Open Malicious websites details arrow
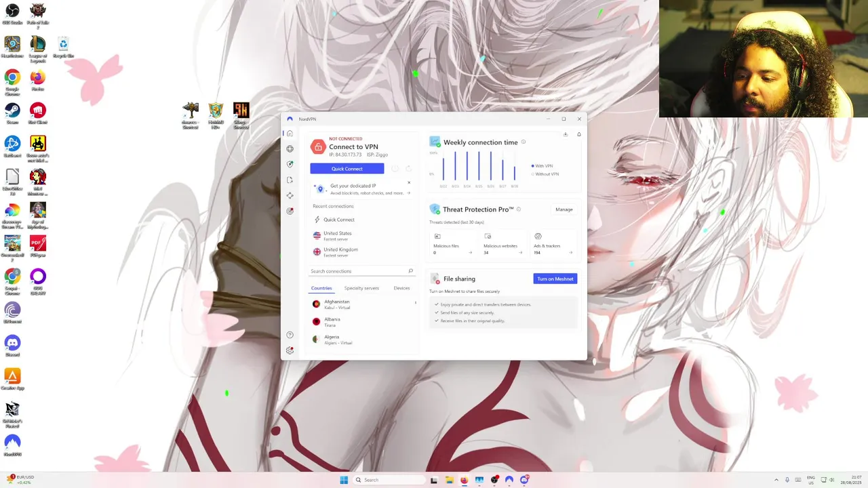 point(521,253)
